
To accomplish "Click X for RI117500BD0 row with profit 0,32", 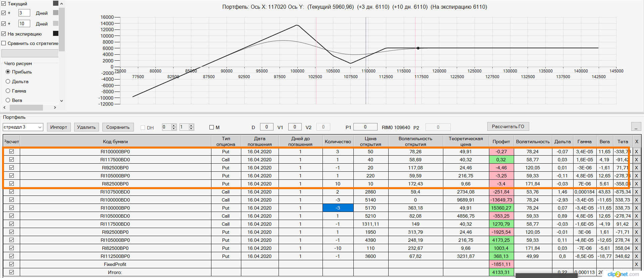I will pyautogui.click(x=636, y=160).
